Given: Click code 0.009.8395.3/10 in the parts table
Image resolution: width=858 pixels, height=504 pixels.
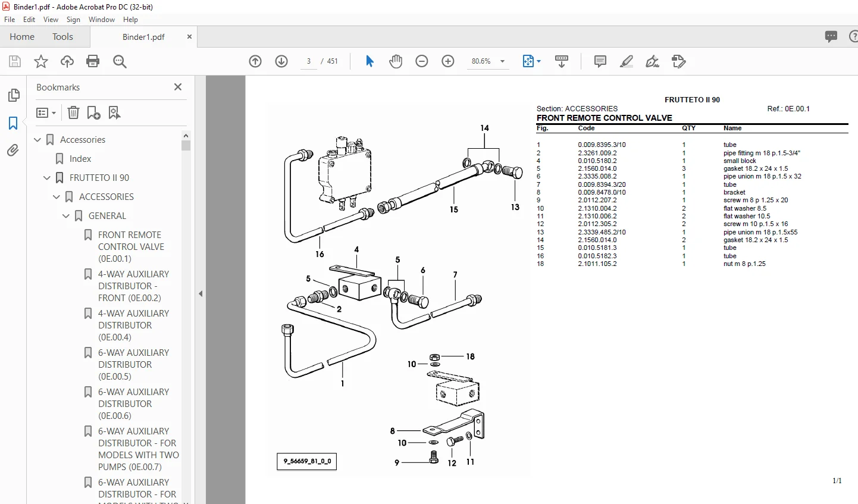Looking at the screenshot, I should coord(602,145).
